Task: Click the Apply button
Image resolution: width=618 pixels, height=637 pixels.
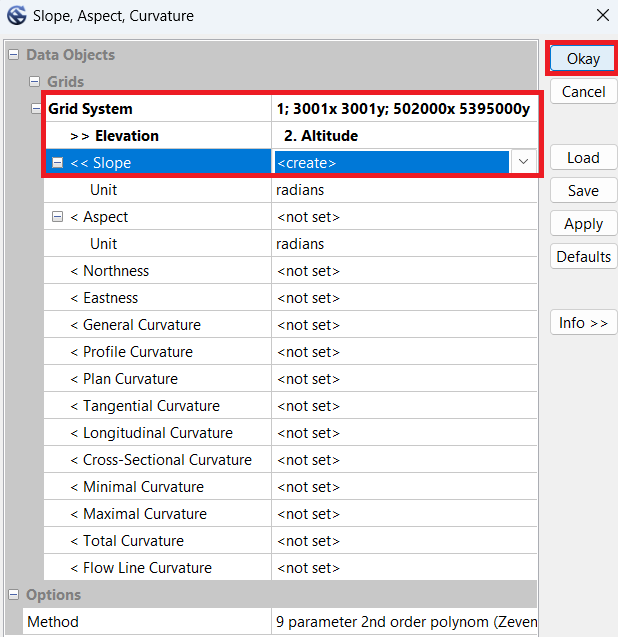Action: pos(583,223)
